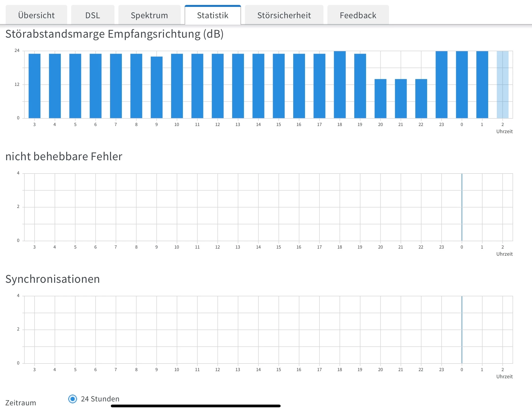Open the DSL tab
The width and height of the screenshot is (532, 411).
93,15
